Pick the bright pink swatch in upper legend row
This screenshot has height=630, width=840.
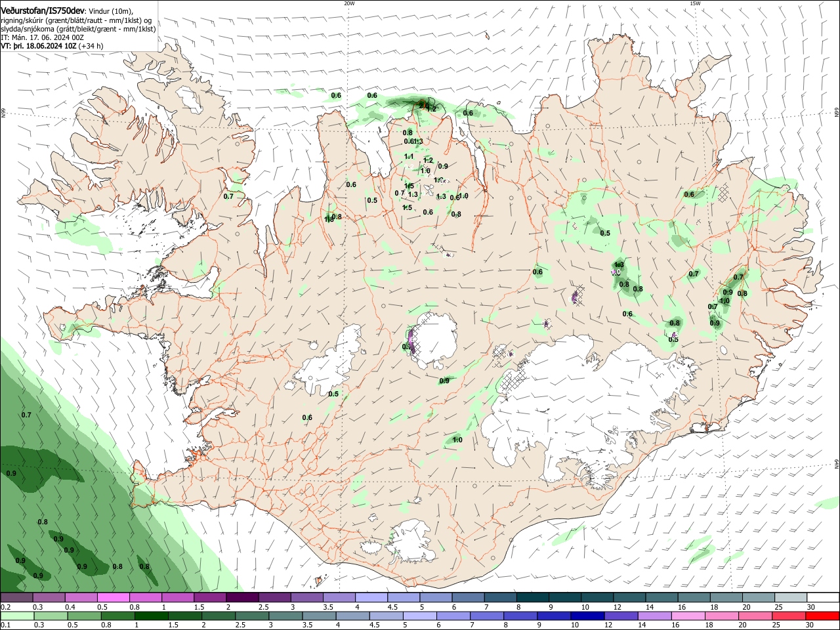tap(113, 598)
